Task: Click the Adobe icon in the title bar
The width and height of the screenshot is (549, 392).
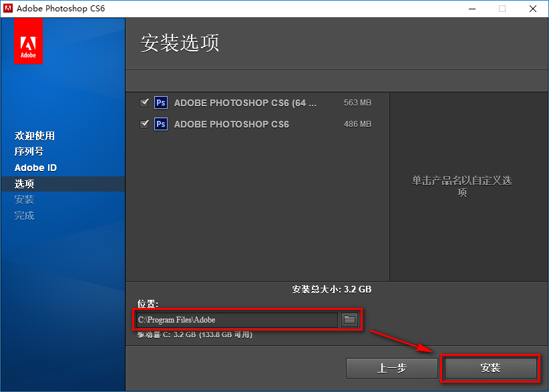Action: coord(9,9)
